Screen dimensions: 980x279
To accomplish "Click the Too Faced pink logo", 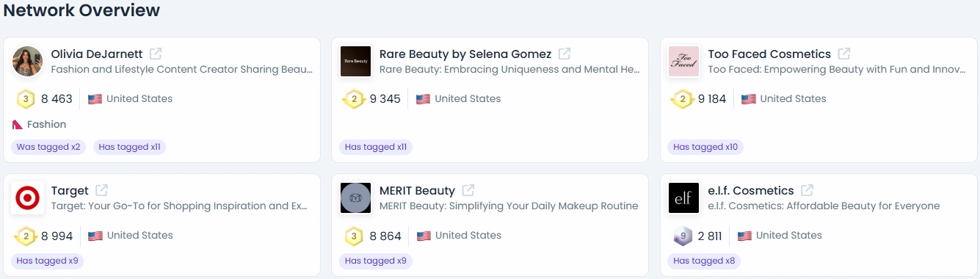I will (683, 61).
